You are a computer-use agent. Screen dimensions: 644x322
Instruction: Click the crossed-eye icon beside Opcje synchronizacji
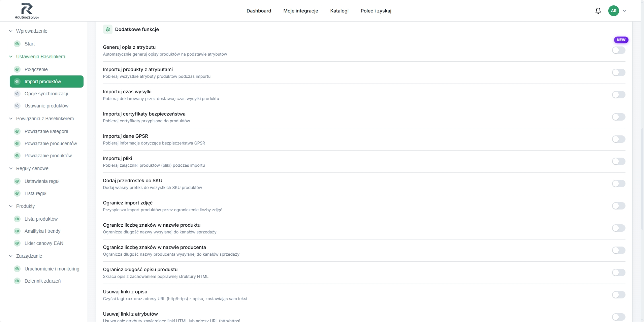17,94
